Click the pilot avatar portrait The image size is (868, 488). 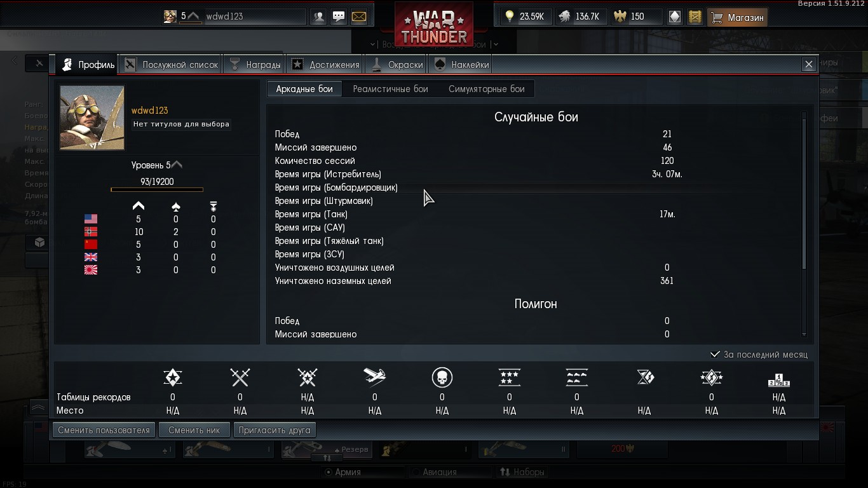(92, 118)
